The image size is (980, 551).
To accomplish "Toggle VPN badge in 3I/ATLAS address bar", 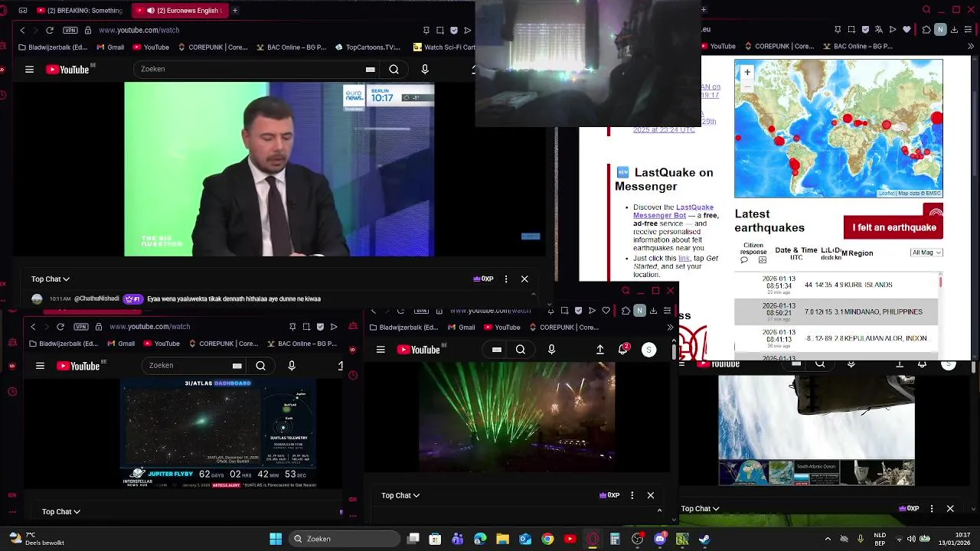I will [81, 327].
